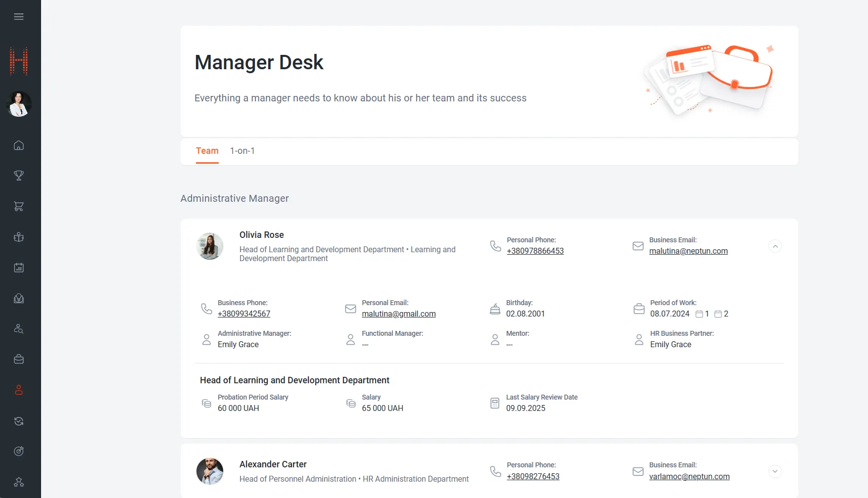
Task: Switch to the 1-on-1 tab
Action: point(242,151)
